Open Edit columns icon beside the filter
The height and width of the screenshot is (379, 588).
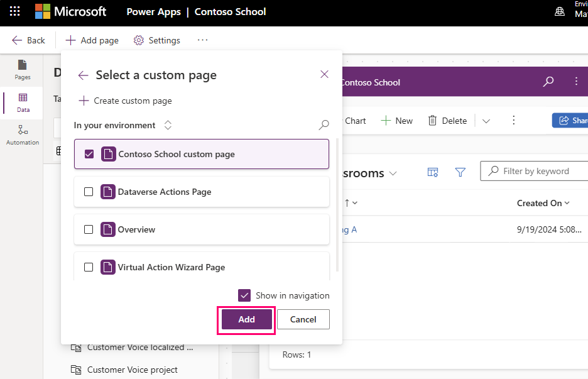[x=433, y=172]
